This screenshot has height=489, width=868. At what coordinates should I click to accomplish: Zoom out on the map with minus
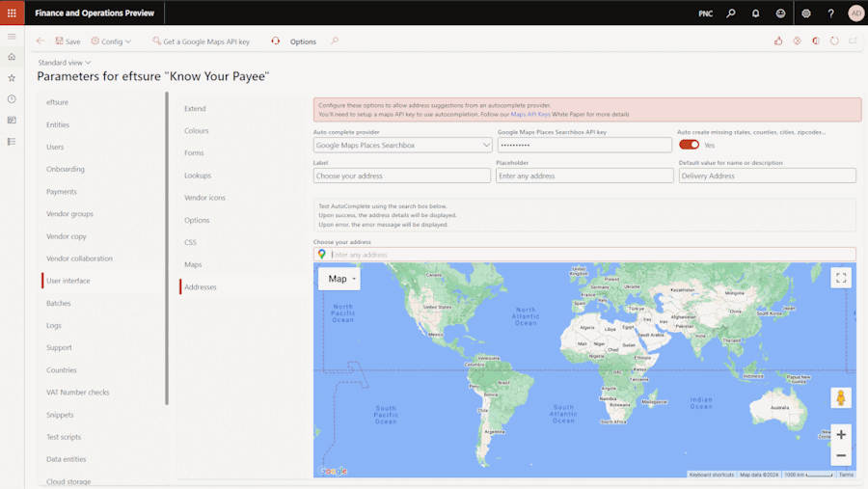click(841, 455)
